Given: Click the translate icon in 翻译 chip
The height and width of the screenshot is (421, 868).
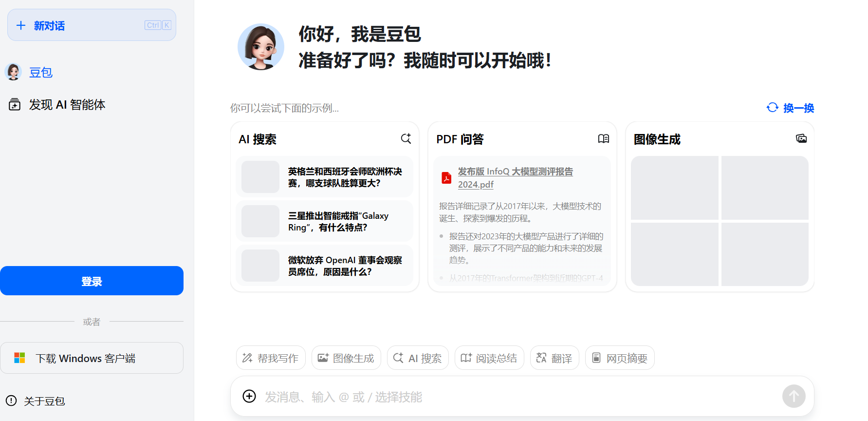Looking at the screenshot, I should pos(541,358).
